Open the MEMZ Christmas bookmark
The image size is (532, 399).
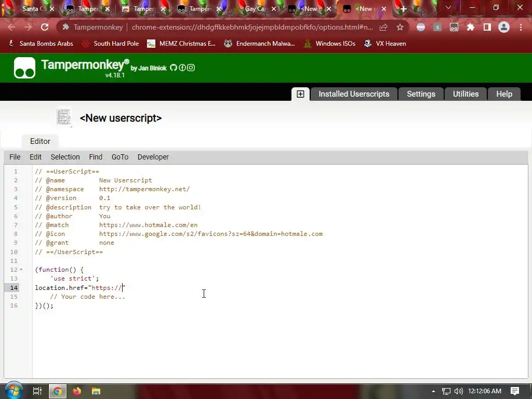181,44
